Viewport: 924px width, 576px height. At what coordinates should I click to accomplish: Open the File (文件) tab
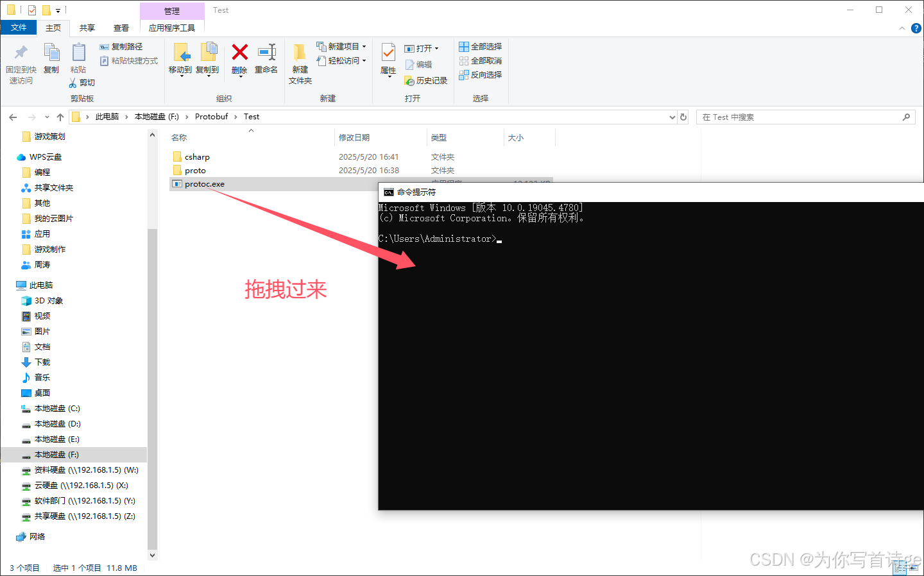click(x=19, y=28)
